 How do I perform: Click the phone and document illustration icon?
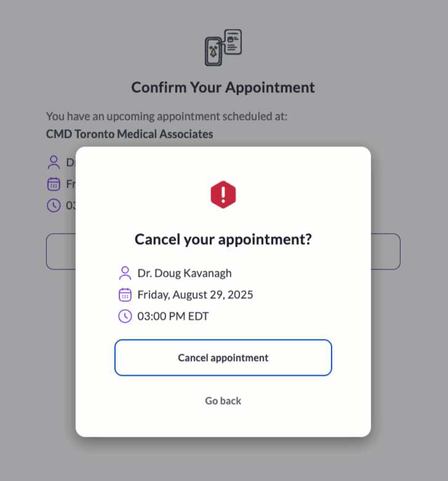(223, 47)
